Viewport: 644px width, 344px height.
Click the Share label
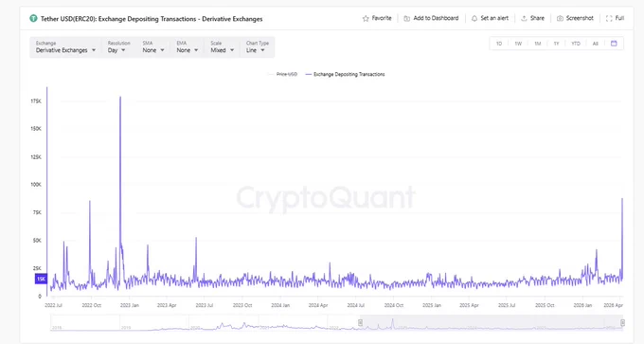pos(537,19)
